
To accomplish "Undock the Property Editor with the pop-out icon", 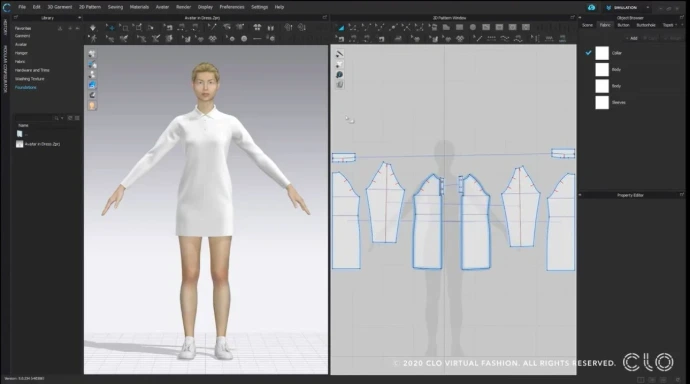I will (682, 195).
